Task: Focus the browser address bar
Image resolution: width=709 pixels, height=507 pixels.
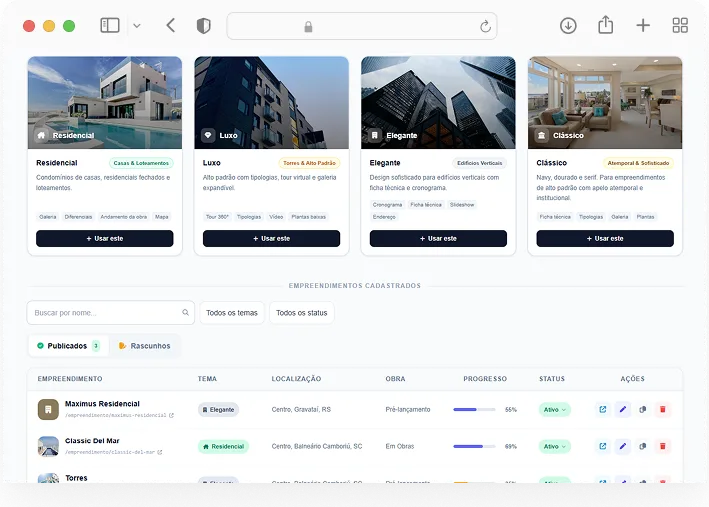Action: (x=362, y=26)
